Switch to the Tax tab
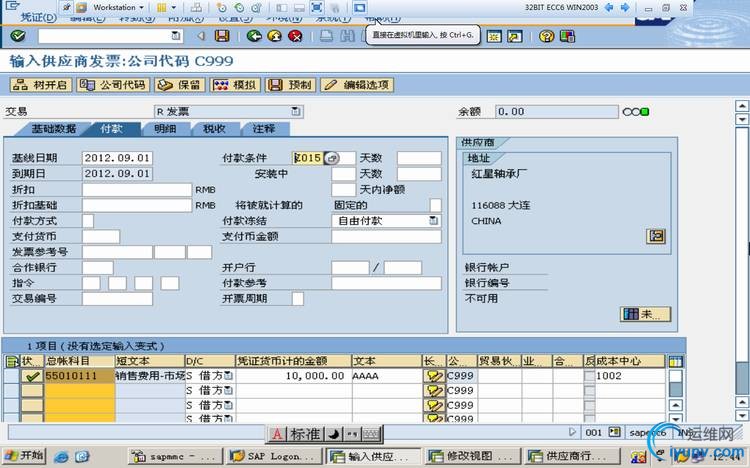Viewport: 750px width, 468px height. click(x=214, y=129)
